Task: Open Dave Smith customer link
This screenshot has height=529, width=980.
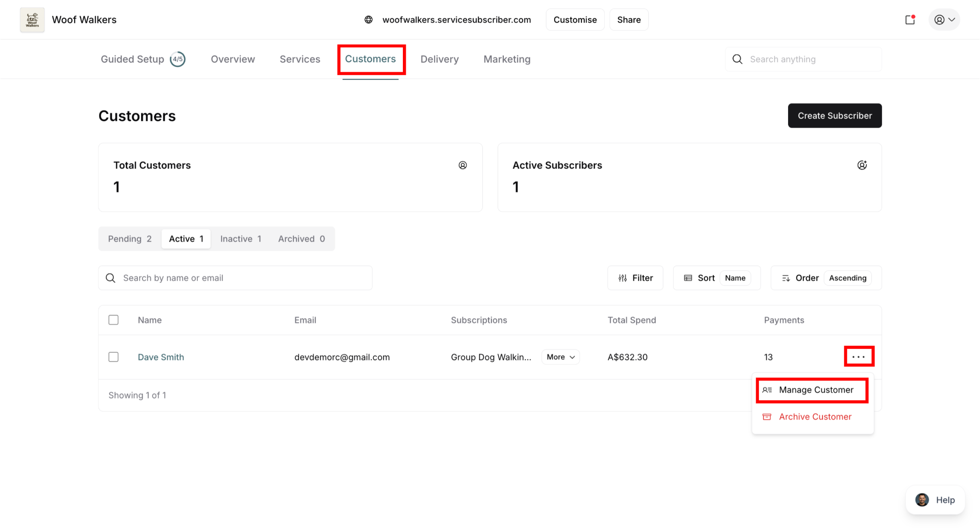Action: 161,357
